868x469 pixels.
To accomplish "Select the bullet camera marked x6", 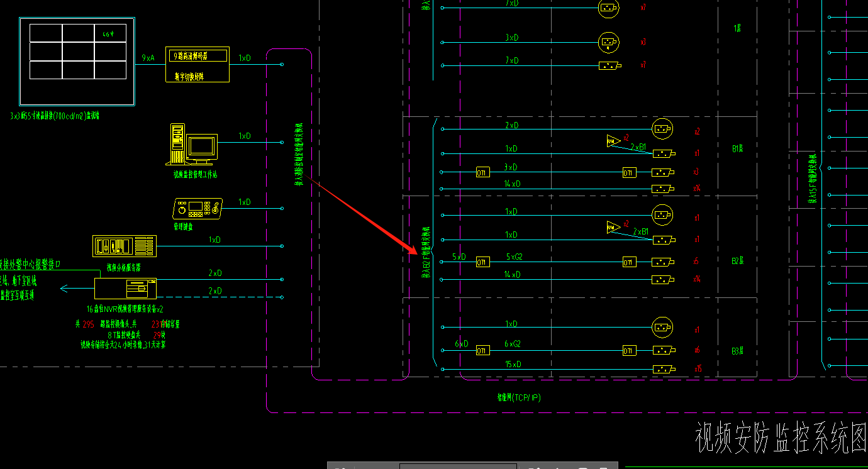I will click(664, 350).
